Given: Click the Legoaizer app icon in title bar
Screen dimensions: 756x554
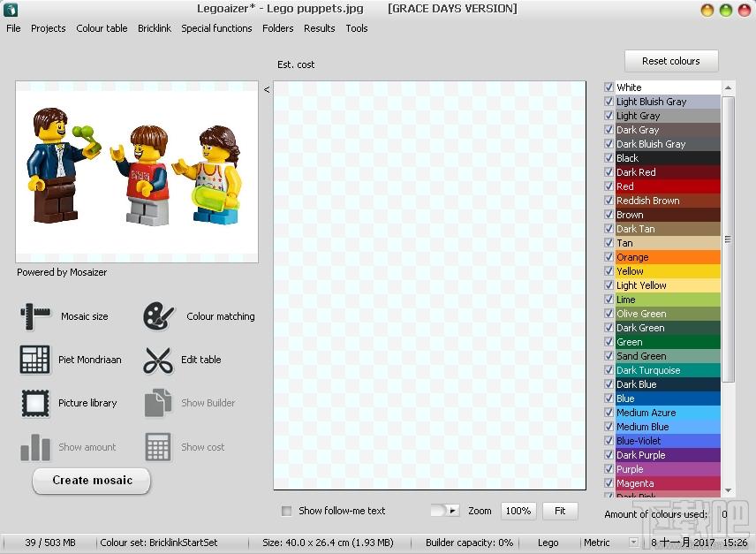Looking at the screenshot, I should pos(10,9).
